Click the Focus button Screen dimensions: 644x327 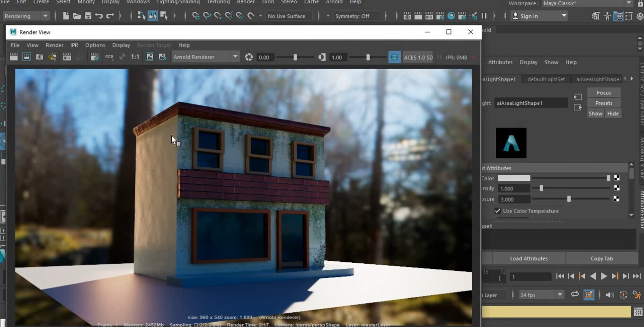pyautogui.click(x=604, y=93)
